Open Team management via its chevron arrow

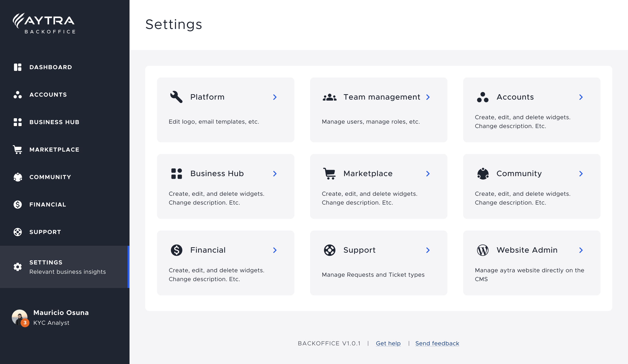428,97
